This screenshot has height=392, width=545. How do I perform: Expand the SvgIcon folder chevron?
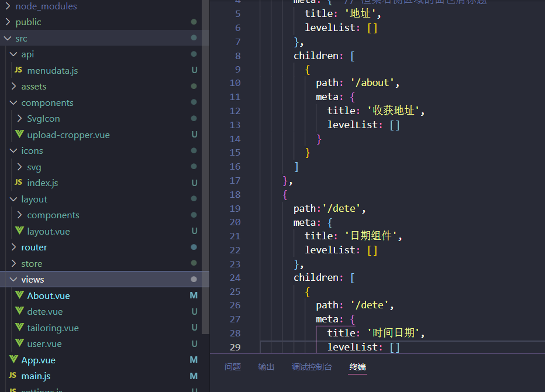click(20, 119)
